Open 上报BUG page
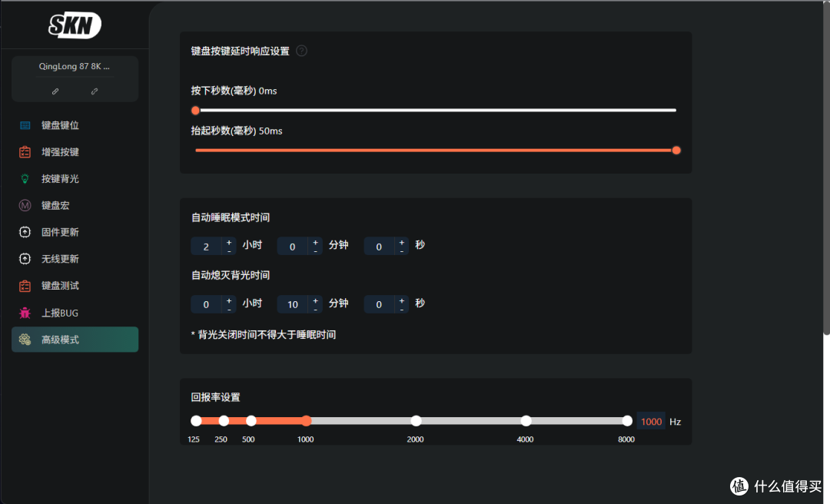Screen dimensions: 830x504 point(75,313)
